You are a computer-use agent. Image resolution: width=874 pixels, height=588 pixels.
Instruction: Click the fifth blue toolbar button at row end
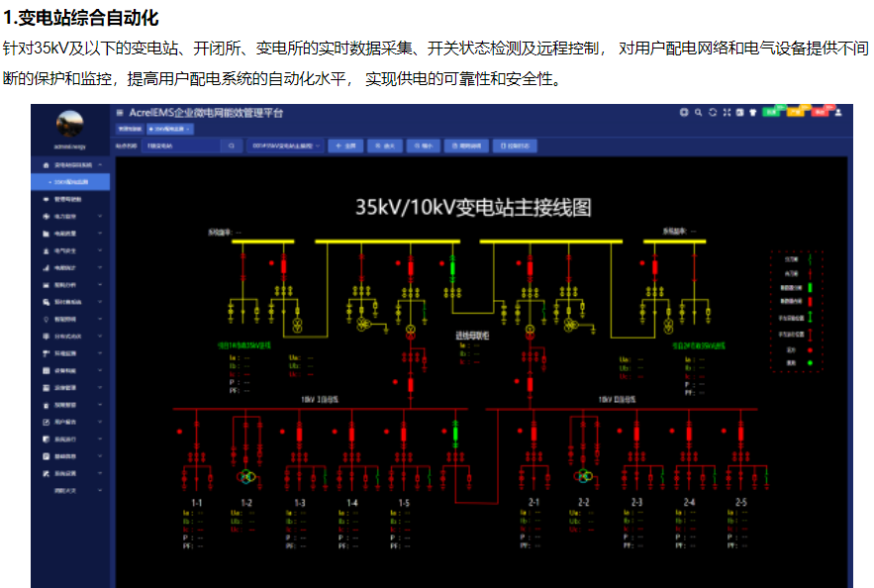515,147
